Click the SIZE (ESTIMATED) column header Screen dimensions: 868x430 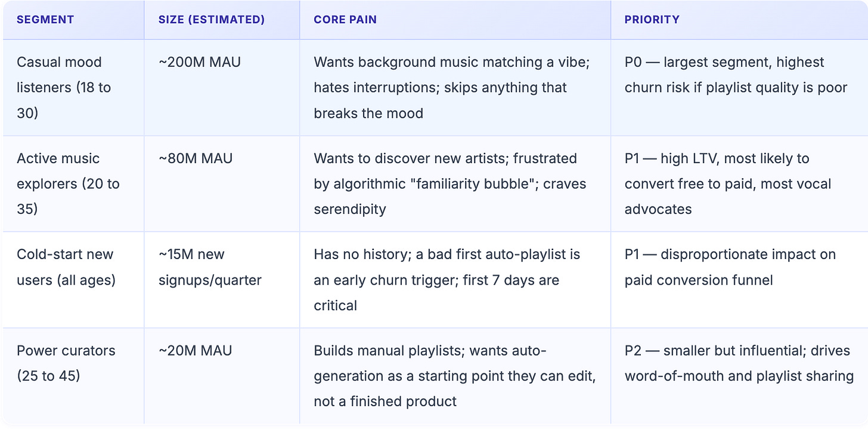(x=222, y=20)
